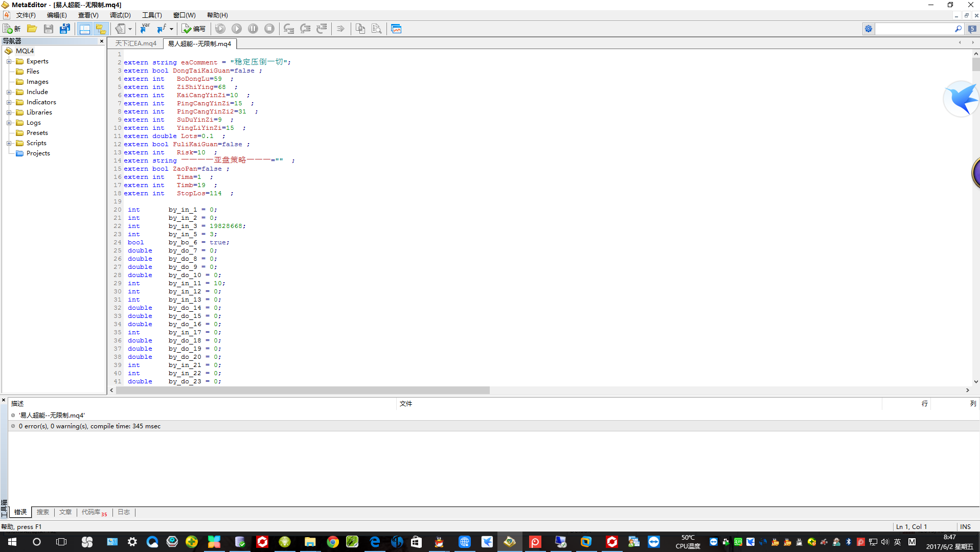Create a new file with the New button
This screenshot has width=980, height=552.
[12, 29]
